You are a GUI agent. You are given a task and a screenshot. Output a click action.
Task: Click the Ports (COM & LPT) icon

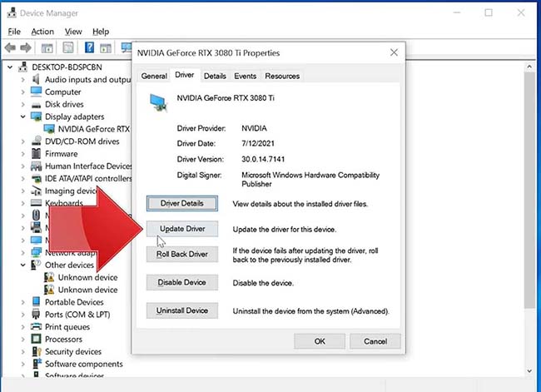point(36,314)
